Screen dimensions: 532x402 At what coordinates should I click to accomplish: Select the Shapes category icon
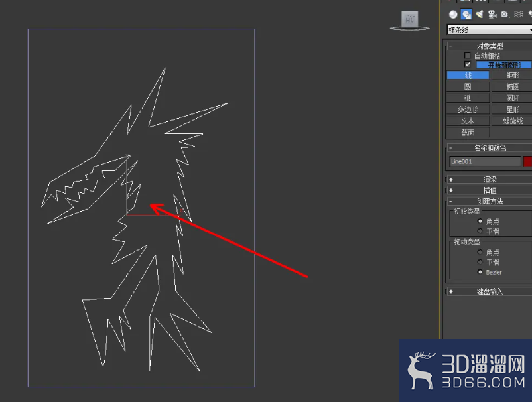click(466, 14)
